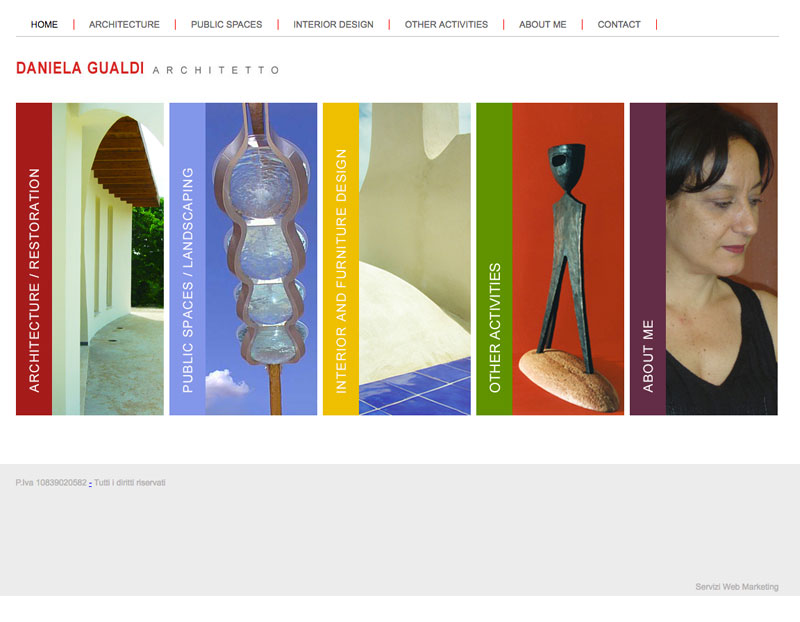The width and height of the screenshot is (800, 622).
Task: Click the white archway building photo
Action: 108,259
